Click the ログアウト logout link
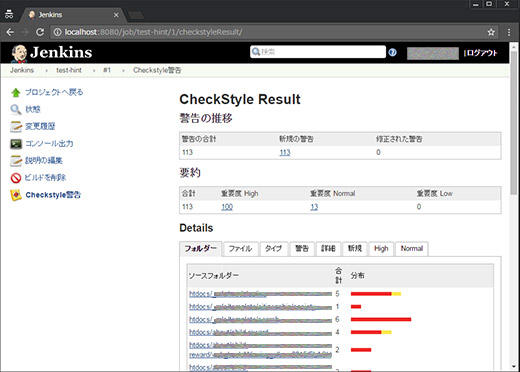This screenshot has height=372, width=520. pyautogui.click(x=481, y=53)
